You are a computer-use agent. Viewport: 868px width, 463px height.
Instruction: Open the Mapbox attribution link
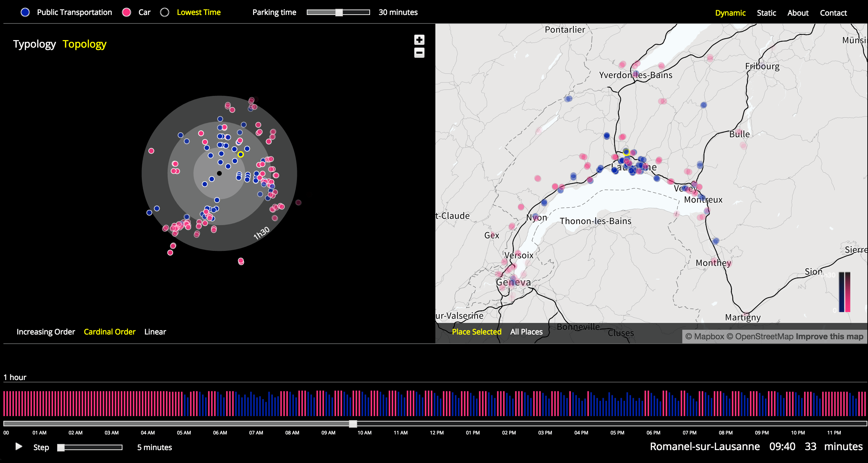[705, 337]
